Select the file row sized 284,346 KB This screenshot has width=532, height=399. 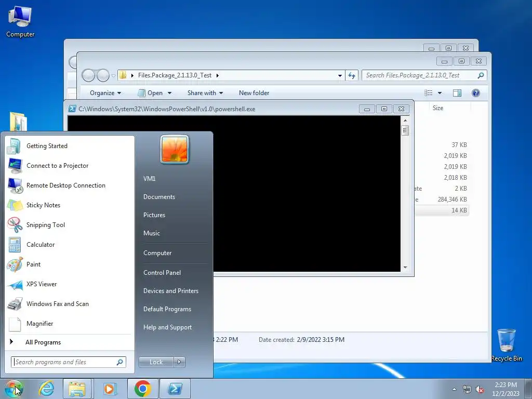tap(442, 199)
